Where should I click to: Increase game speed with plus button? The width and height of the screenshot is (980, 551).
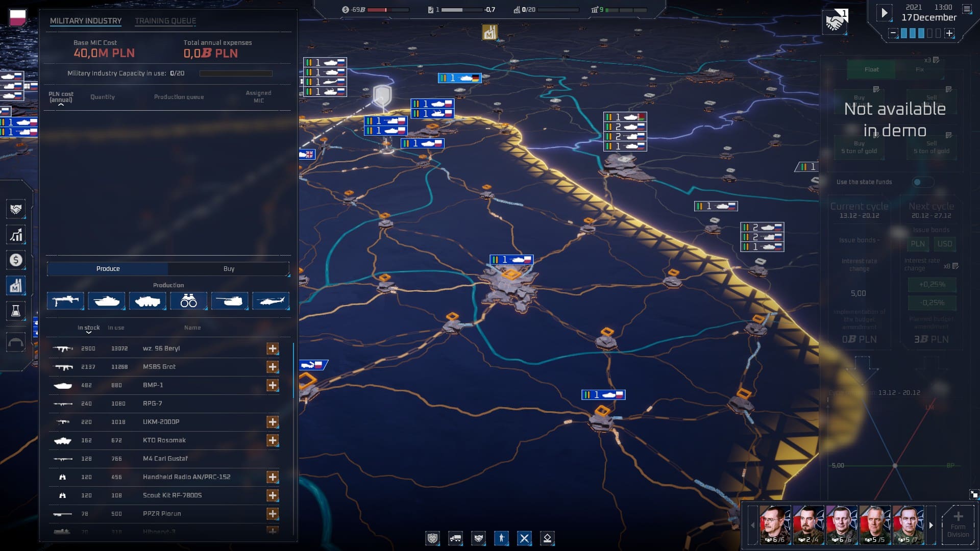coord(949,33)
